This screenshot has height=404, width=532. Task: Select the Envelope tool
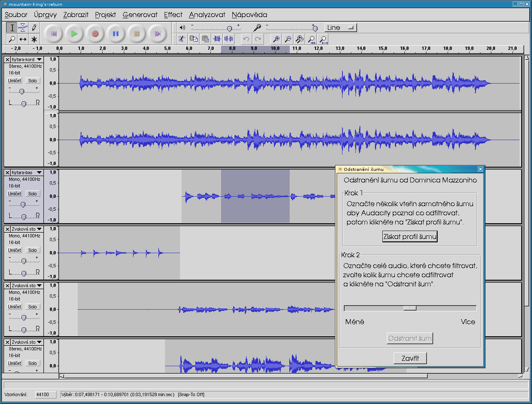click(23, 28)
